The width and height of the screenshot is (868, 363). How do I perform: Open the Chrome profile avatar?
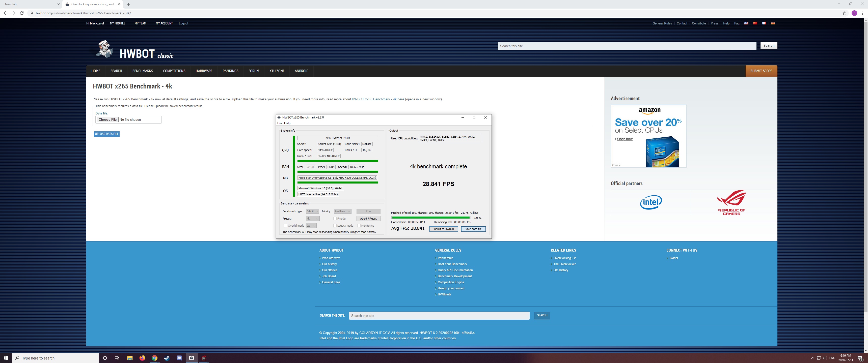coord(854,13)
